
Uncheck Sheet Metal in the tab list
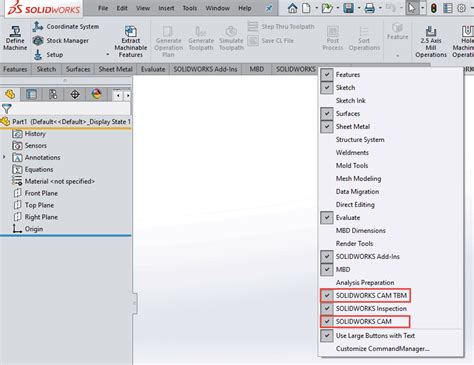(x=327, y=126)
